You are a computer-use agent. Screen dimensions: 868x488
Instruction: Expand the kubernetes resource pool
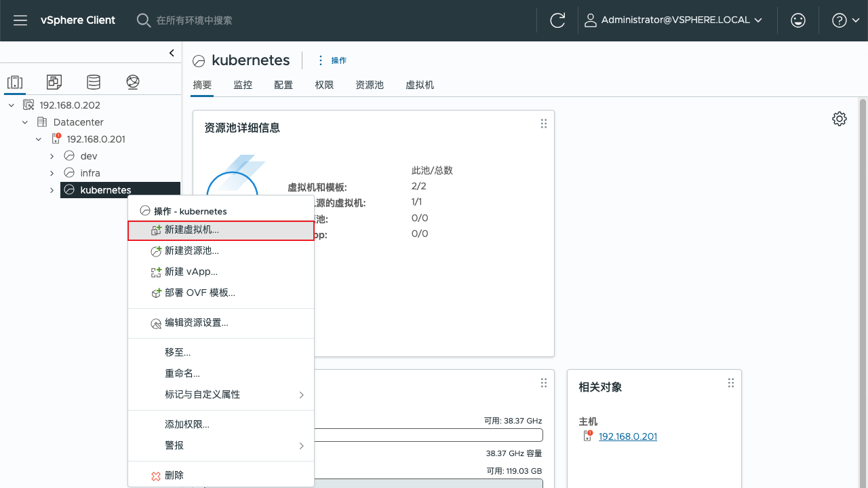[x=52, y=190]
